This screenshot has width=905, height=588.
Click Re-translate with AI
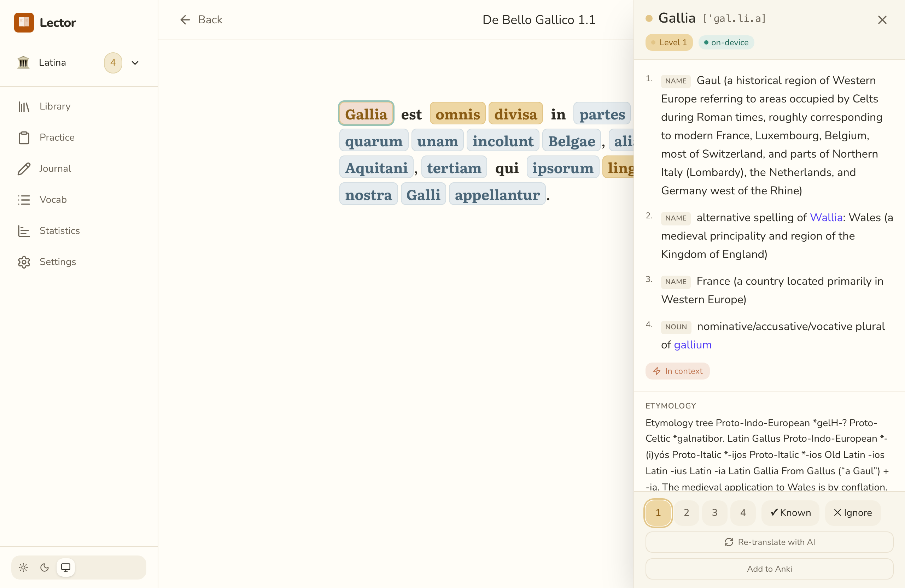pyautogui.click(x=769, y=542)
